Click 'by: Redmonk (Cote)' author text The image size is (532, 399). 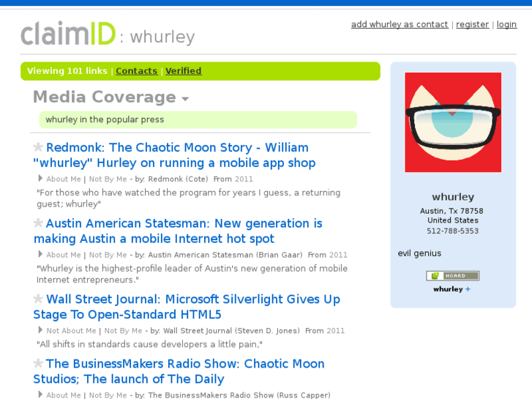pyautogui.click(x=171, y=179)
